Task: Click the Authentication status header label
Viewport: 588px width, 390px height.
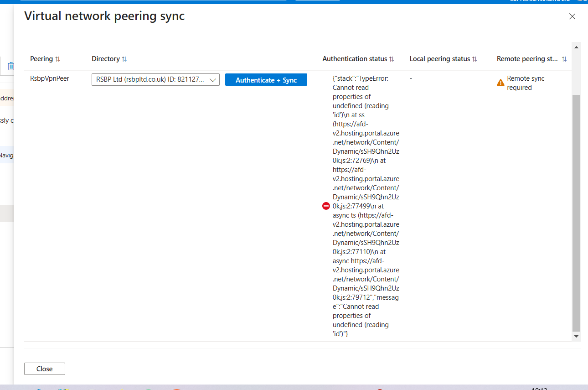Action: pos(355,59)
